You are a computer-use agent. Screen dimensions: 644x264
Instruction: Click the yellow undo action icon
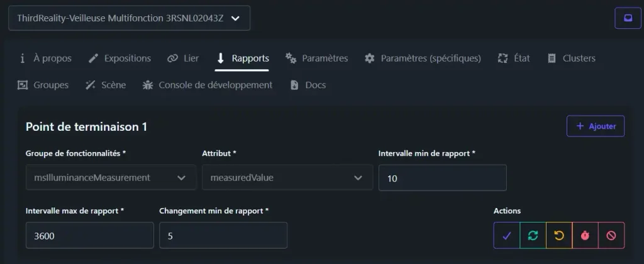559,235
